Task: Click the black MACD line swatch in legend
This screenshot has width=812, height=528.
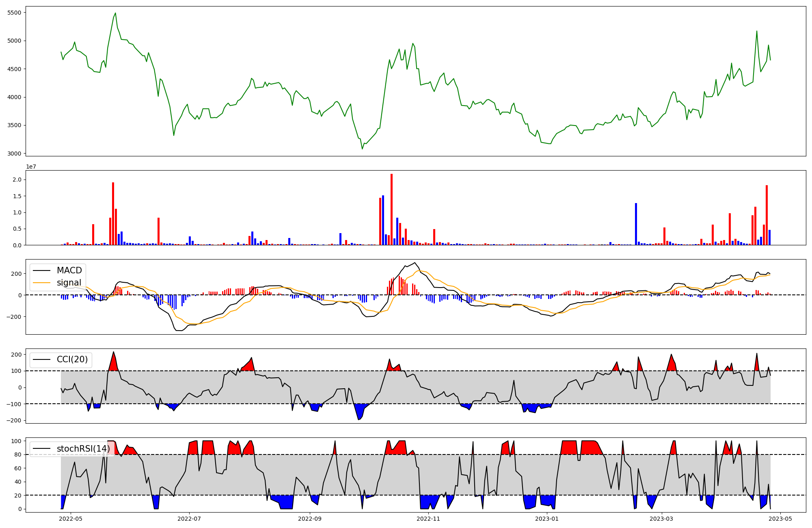Action: tap(42, 270)
